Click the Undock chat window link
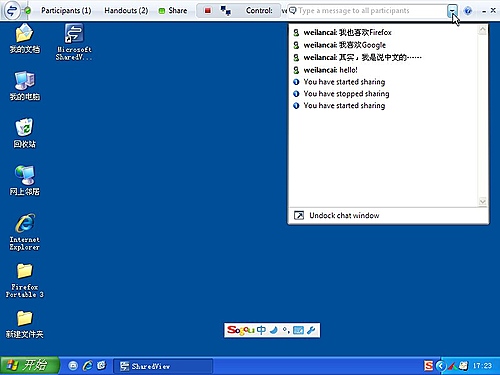This screenshot has height=375, width=500. [344, 215]
